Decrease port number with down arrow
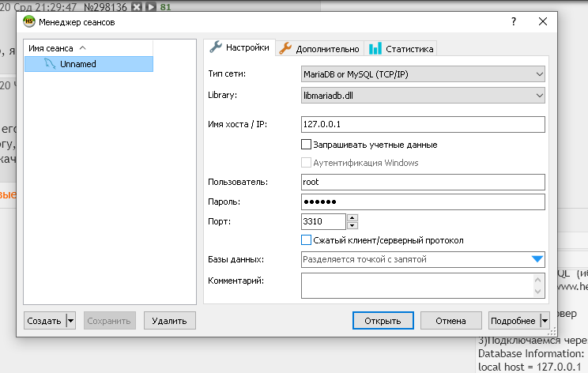 tap(352, 225)
